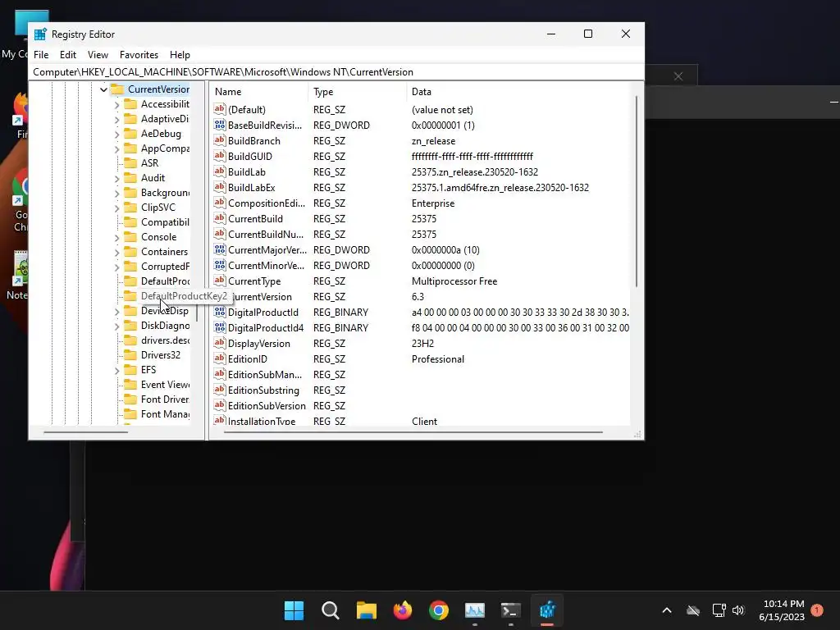Select the Font Drivers folder icon
This screenshot has width=840, height=630.
[x=130, y=399]
